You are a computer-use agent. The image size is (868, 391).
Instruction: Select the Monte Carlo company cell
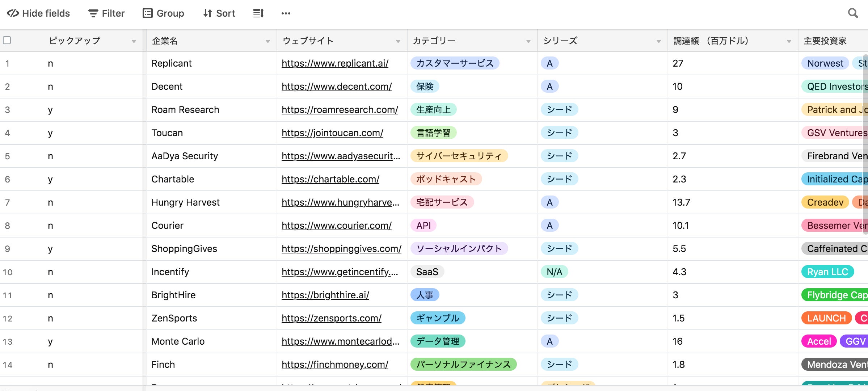coord(178,341)
